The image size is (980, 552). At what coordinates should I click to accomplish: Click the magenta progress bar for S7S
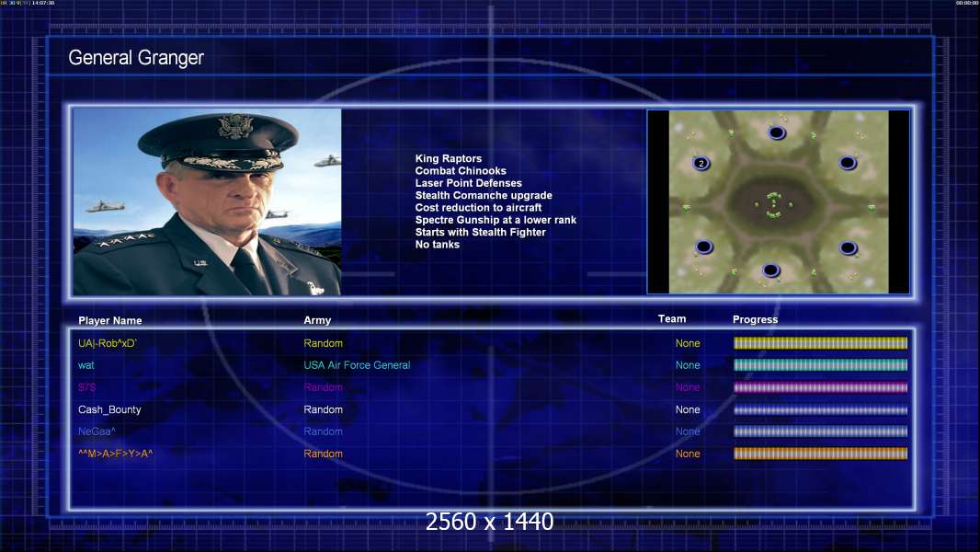click(x=820, y=387)
